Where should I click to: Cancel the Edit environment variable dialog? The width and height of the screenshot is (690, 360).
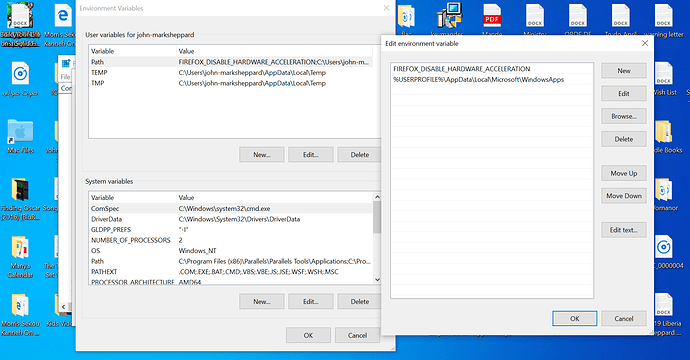[624, 319]
